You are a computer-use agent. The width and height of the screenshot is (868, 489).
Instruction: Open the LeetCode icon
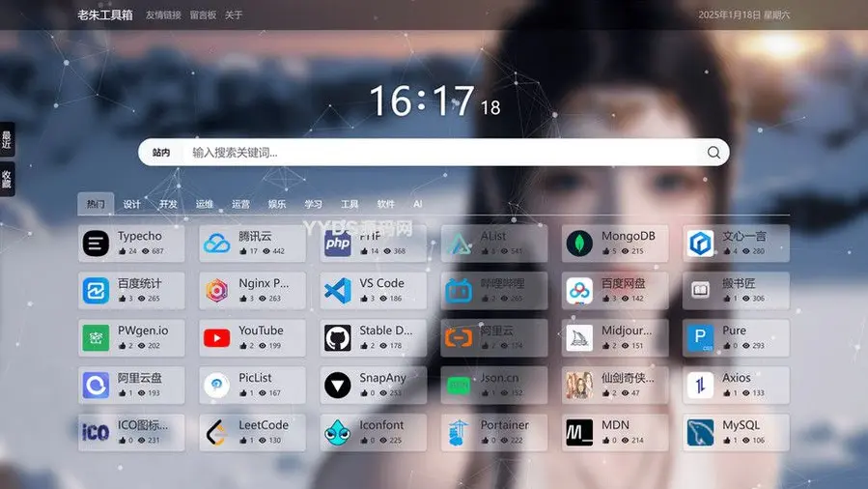(x=216, y=433)
